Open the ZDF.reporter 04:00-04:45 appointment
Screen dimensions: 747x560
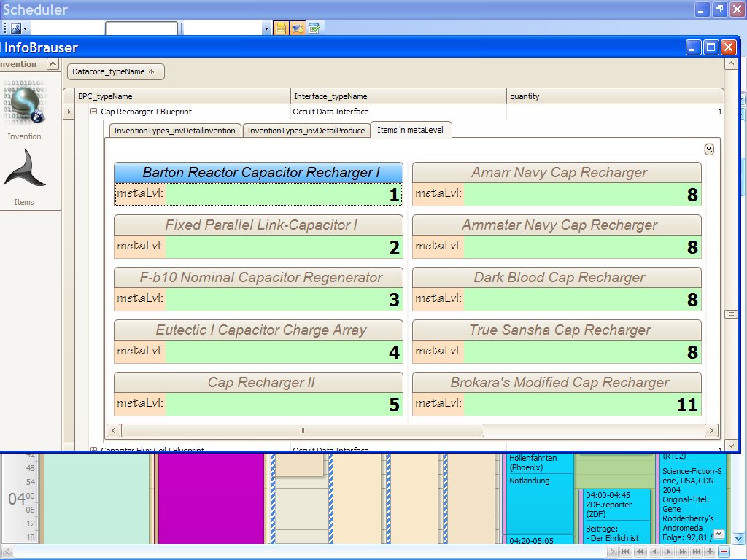pos(614,517)
